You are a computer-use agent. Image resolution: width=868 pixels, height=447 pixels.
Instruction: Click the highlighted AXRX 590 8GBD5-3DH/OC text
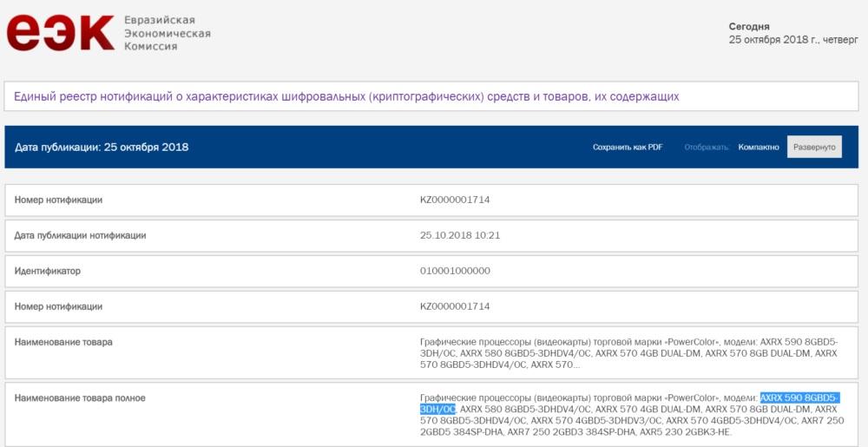pyautogui.click(x=799, y=398)
